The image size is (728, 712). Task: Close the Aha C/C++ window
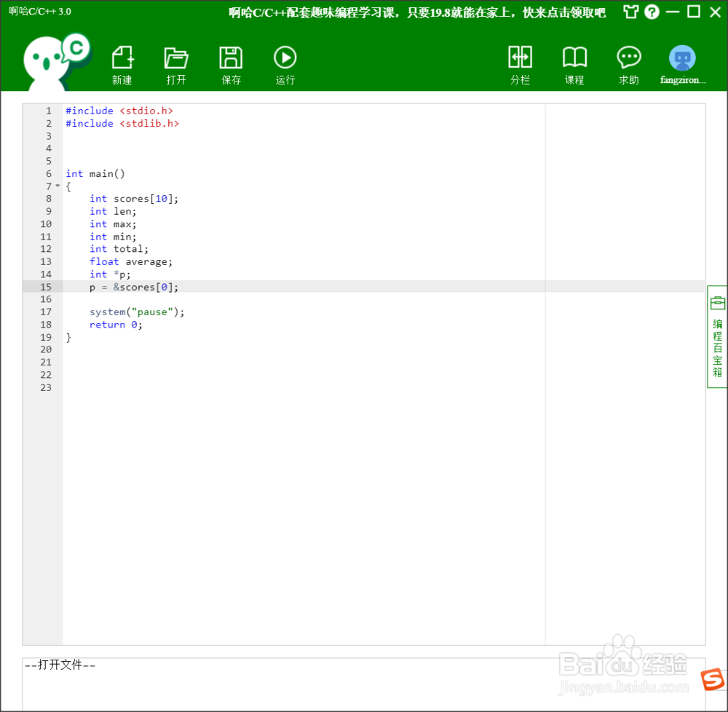(x=716, y=12)
